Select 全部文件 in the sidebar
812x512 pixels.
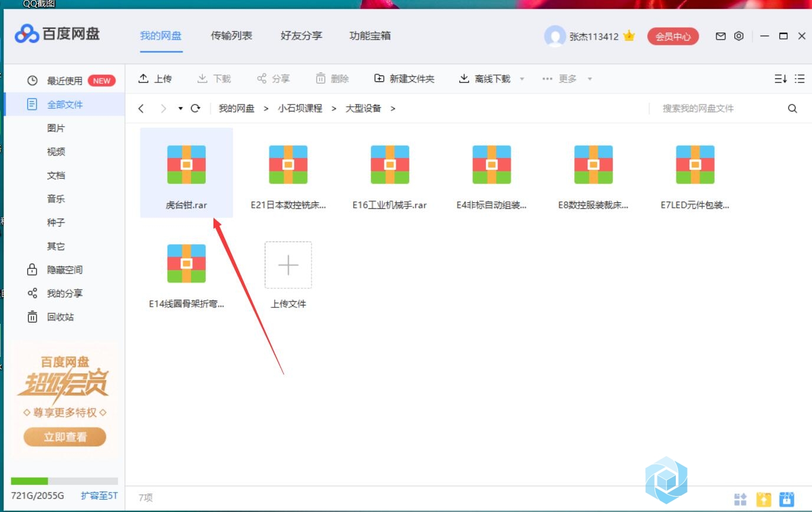[64, 104]
